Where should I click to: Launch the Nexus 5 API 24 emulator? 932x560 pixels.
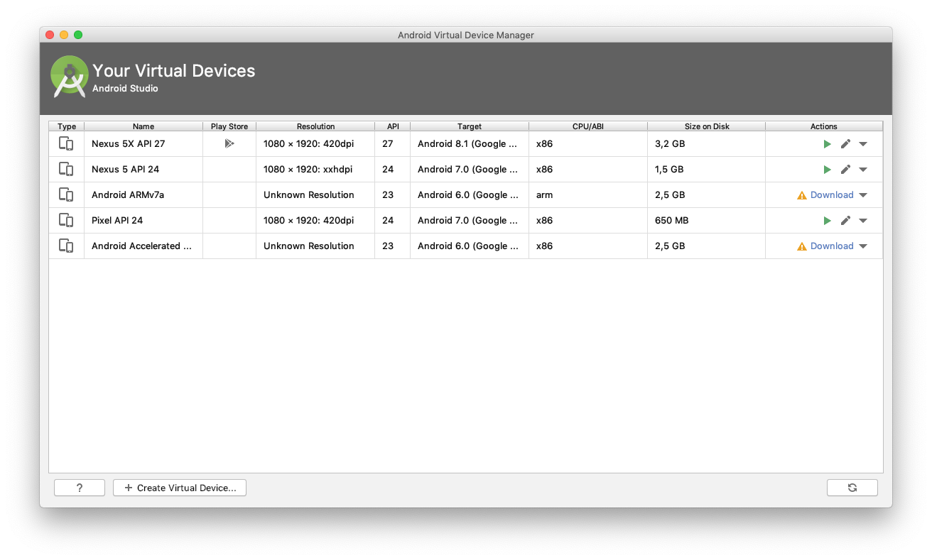(x=827, y=170)
